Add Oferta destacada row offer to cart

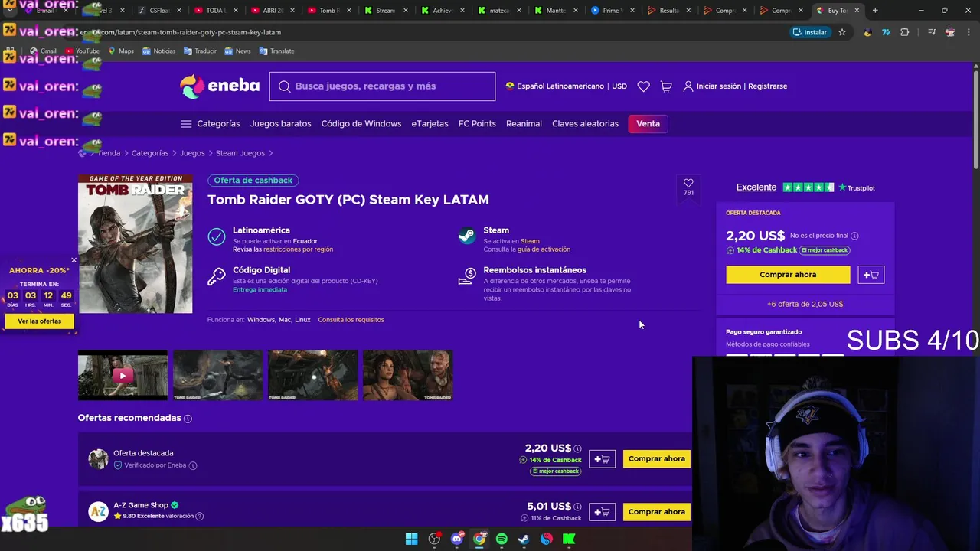[x=602, y=459]
